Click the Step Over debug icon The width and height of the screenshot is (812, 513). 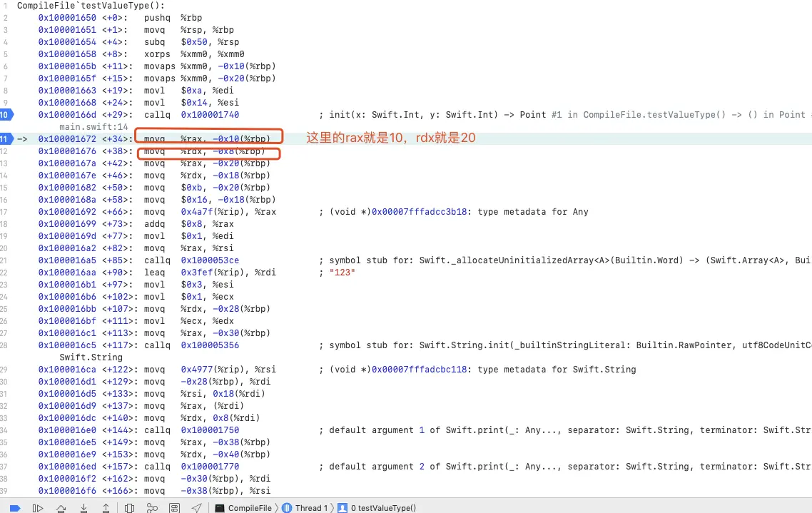pos(61,508)
